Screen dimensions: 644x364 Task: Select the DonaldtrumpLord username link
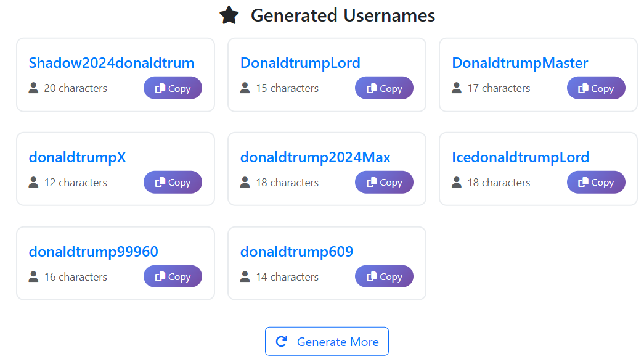300,62
